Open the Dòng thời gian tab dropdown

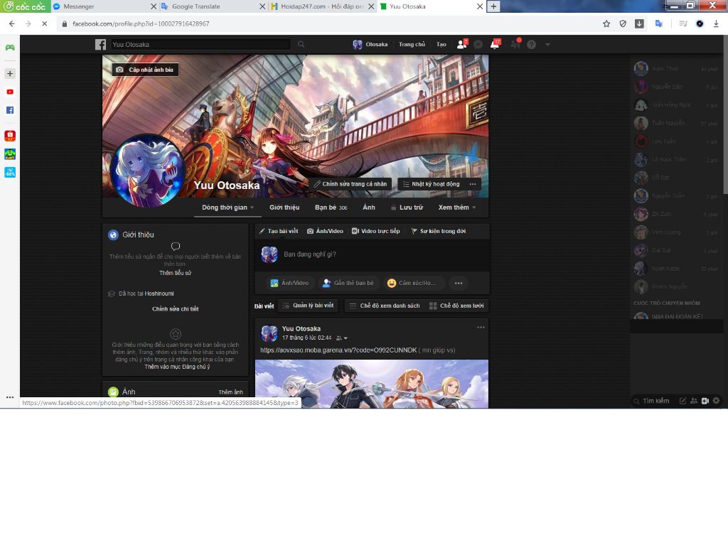click(228, 208)
